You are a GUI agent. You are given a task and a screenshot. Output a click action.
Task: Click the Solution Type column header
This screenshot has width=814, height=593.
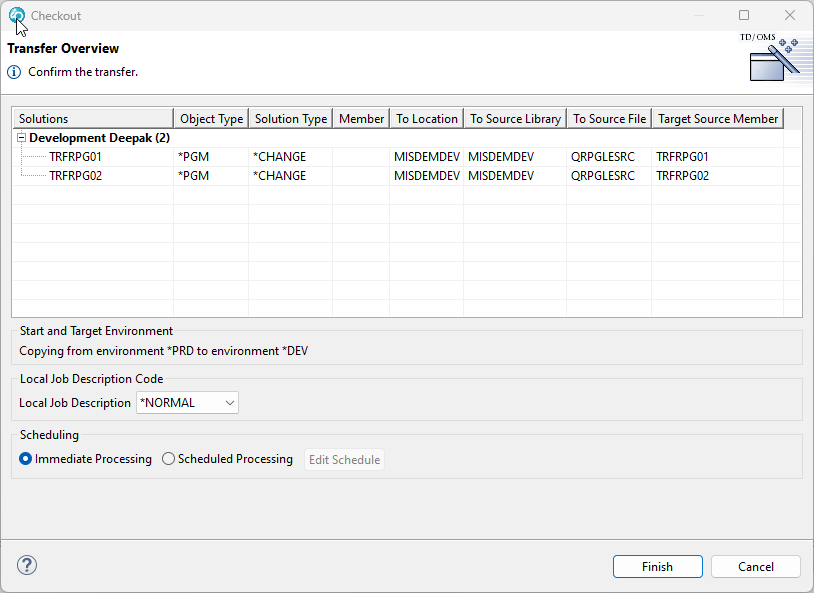[x=290, y=118]
